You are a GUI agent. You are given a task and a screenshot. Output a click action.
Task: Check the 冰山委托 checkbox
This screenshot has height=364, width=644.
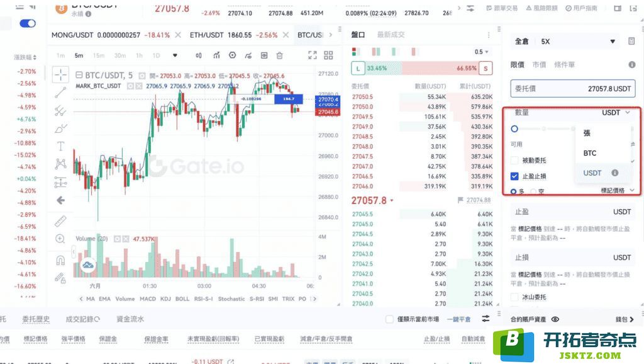coord(514,297)
